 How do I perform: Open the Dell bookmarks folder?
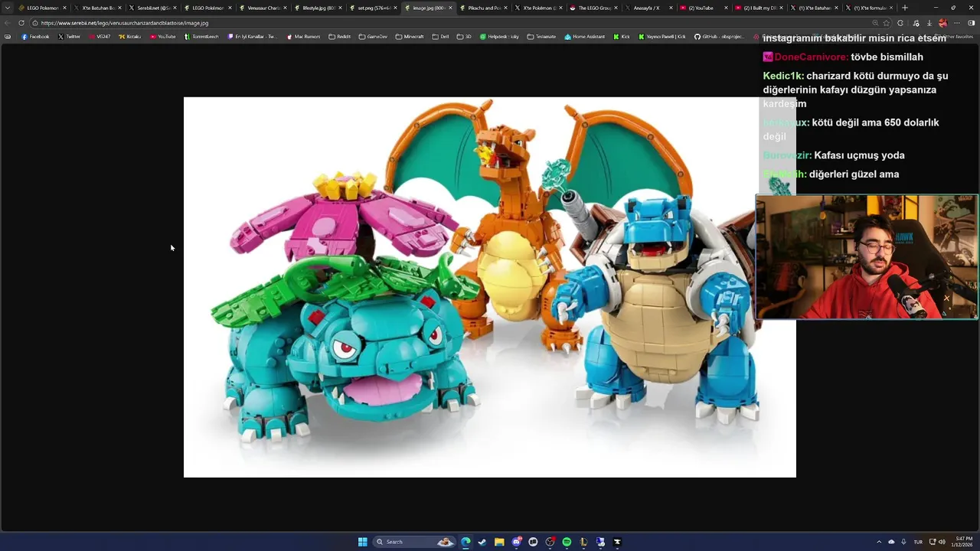[x=440, y=37]
